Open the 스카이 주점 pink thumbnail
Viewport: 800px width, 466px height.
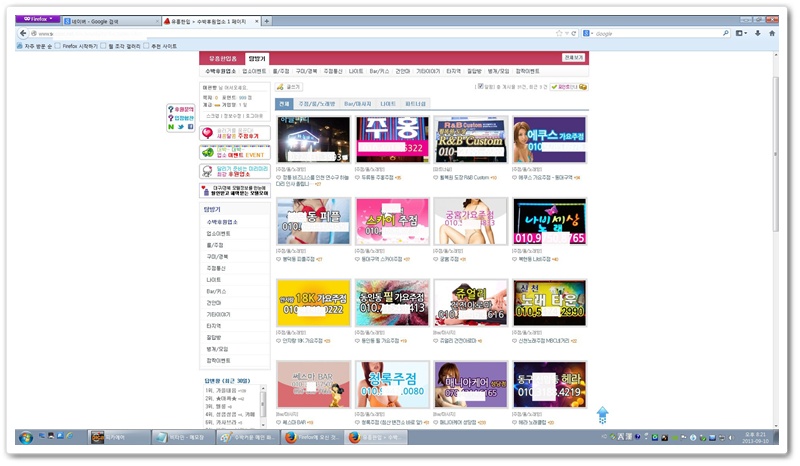392,222
